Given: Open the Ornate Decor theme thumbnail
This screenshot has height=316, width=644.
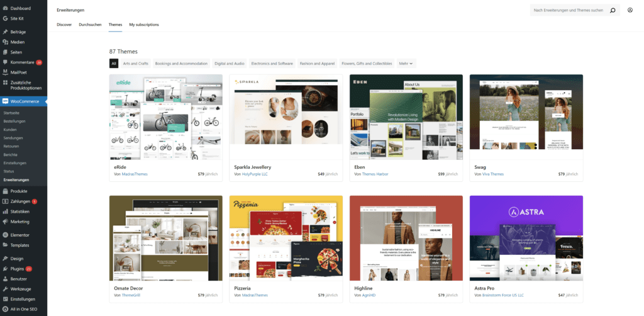Looking at the screenshot, I should point(166,239).
